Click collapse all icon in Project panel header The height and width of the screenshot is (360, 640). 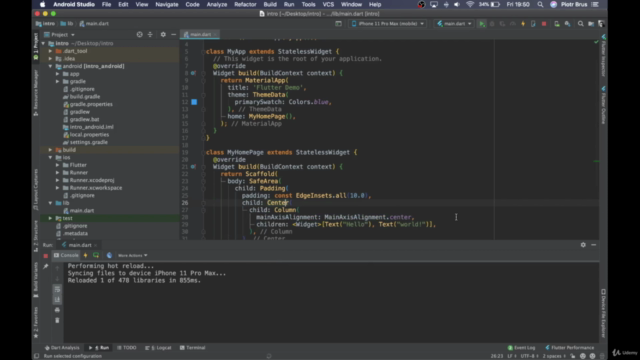coord(150,35)
